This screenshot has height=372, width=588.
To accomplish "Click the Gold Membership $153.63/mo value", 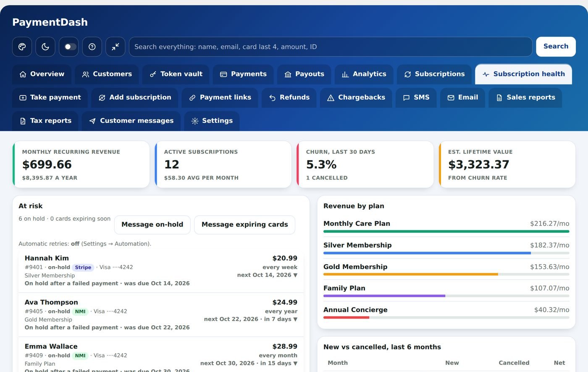I will [x=549, y=267].
